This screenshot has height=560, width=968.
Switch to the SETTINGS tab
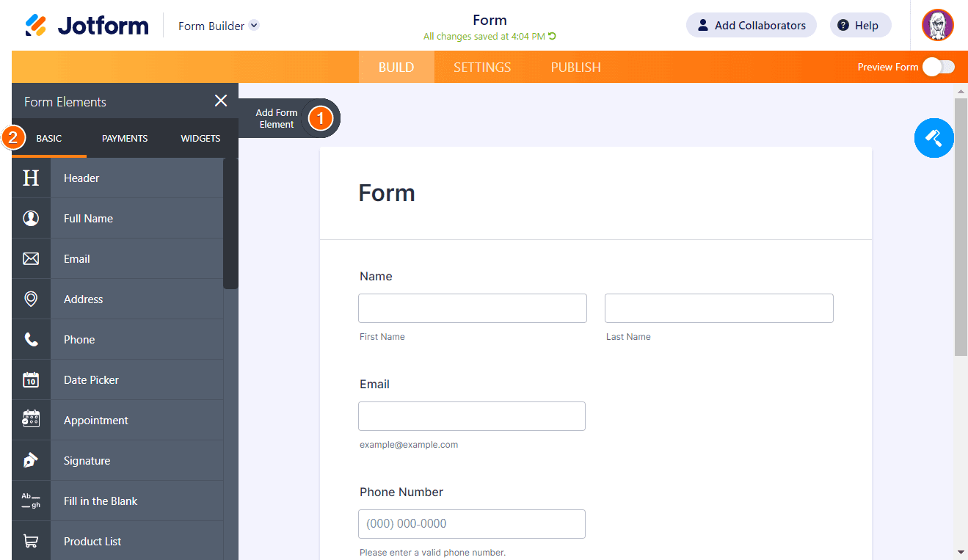pos(481,67)
